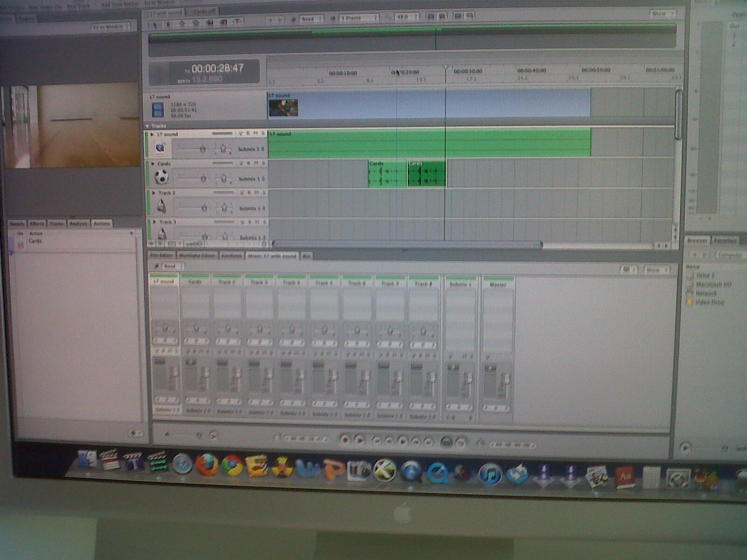This screenshot has height=560, width=747.
Task: Click the Cards mixer channel strip name
Action: tap(195, 282)
